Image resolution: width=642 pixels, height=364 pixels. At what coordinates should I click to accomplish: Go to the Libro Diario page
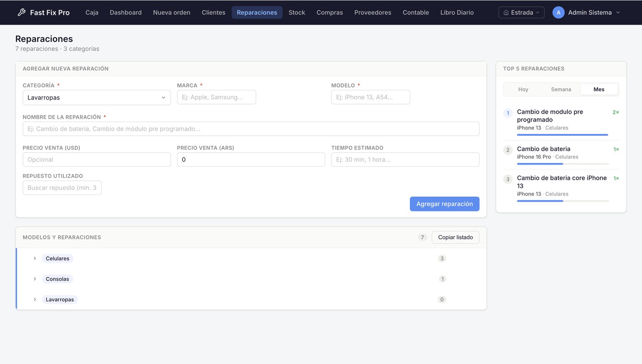coord(457,12)
